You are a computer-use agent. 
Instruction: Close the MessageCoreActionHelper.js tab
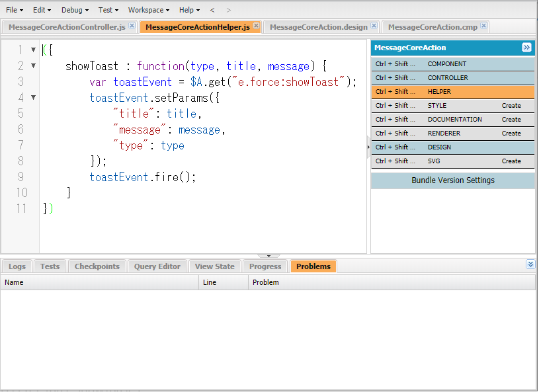coord(256,26)
